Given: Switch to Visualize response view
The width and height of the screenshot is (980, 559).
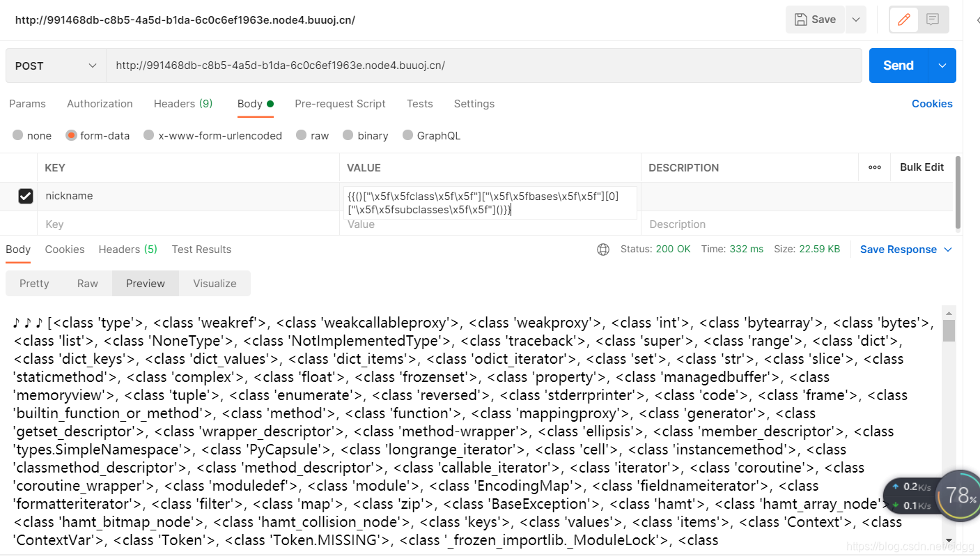Looking at the screenshot, I should click(215, 284).
